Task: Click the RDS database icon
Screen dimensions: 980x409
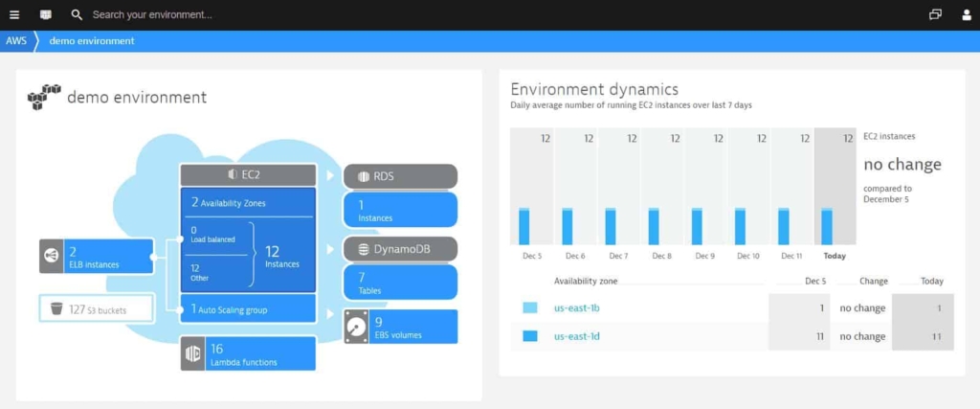Action: [x=363, y=176]
